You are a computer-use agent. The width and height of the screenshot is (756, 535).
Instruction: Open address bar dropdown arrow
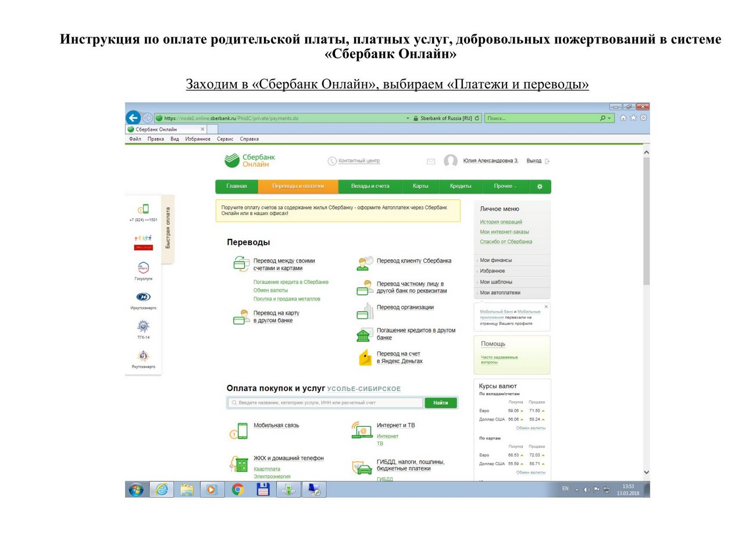(408, 118)
